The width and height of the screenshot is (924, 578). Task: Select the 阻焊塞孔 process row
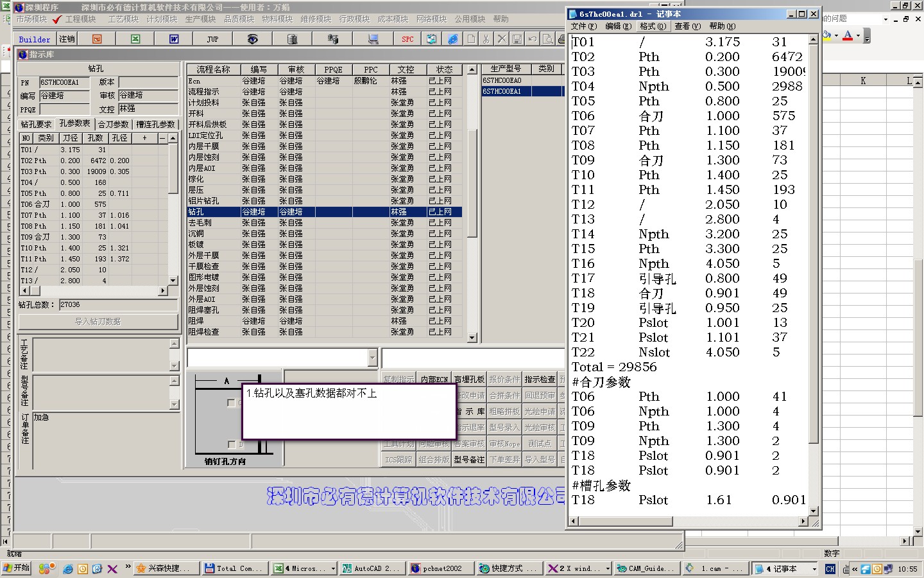click(x=325, y=310)
